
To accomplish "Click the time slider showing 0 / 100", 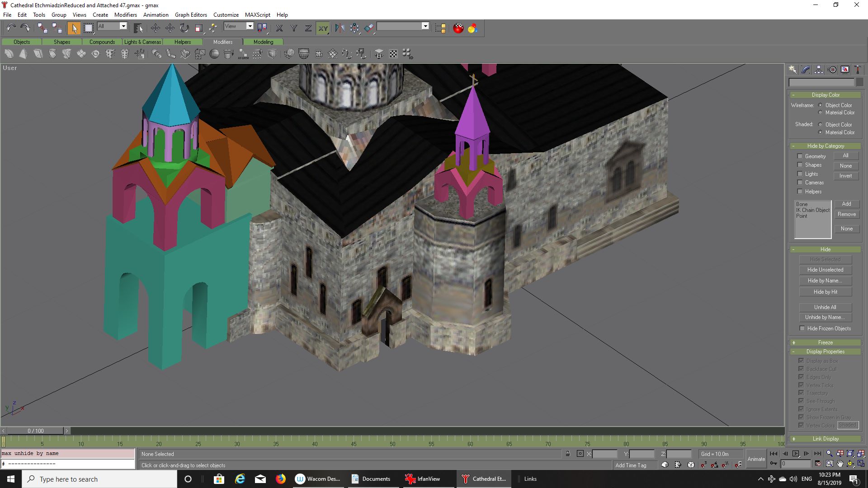I will (x=36, y=431).
